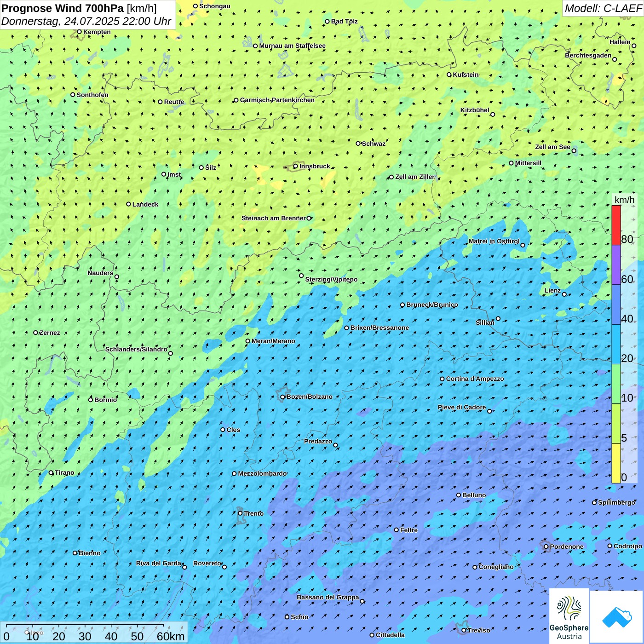Click the 'Modell: C-LAEF' label

coord(603,8)
